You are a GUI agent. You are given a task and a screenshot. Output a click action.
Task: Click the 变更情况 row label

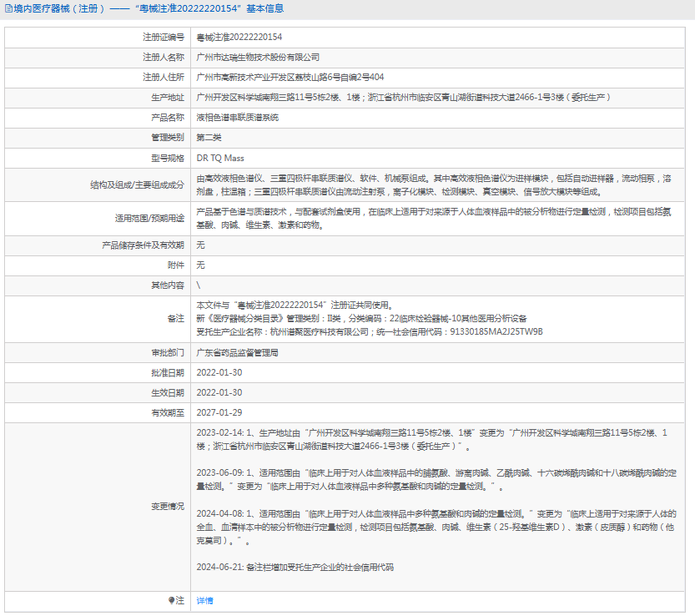pyautogui.click(x=168, y=507)
